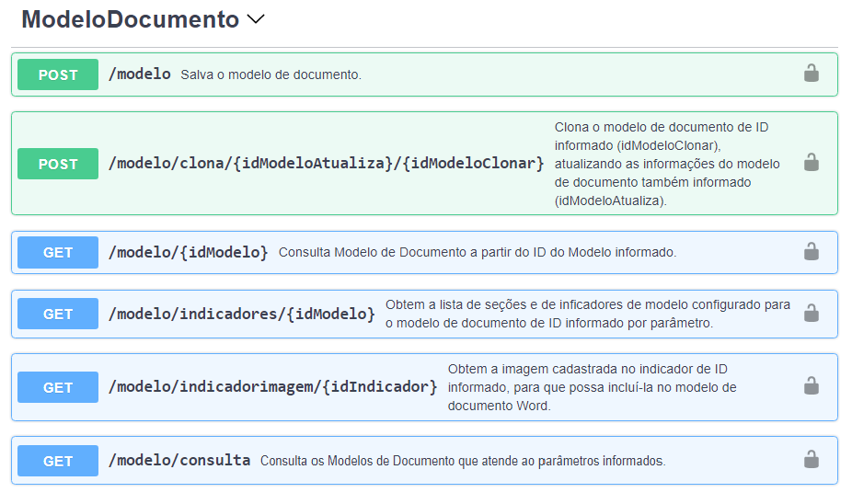Image resolution: width=852 pixels, height=504 pixels.
Task: Expand the /modelo/indicadores/{idModelo} path
Action: (241, 315)
